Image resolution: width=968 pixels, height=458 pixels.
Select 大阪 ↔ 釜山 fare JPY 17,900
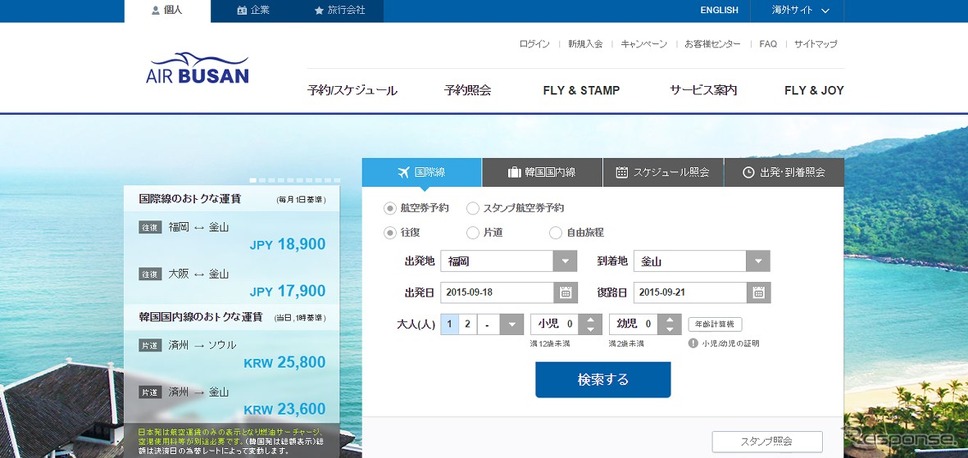click(x=232, y=283)
